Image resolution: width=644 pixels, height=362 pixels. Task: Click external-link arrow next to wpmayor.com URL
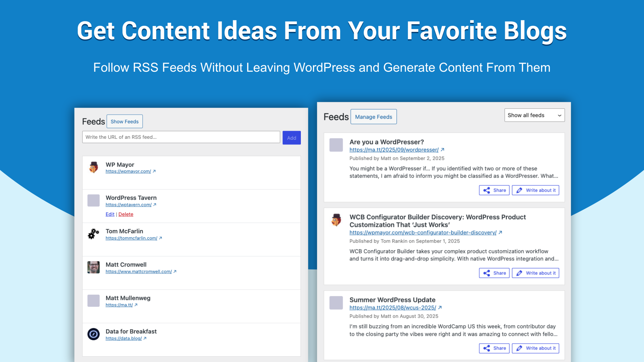click(154, 171)
